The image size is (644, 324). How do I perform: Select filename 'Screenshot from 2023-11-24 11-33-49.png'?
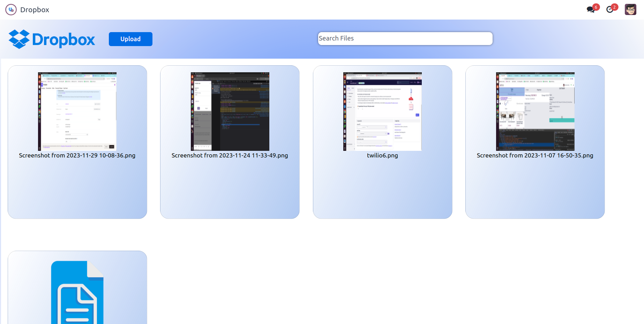(230, 155)
